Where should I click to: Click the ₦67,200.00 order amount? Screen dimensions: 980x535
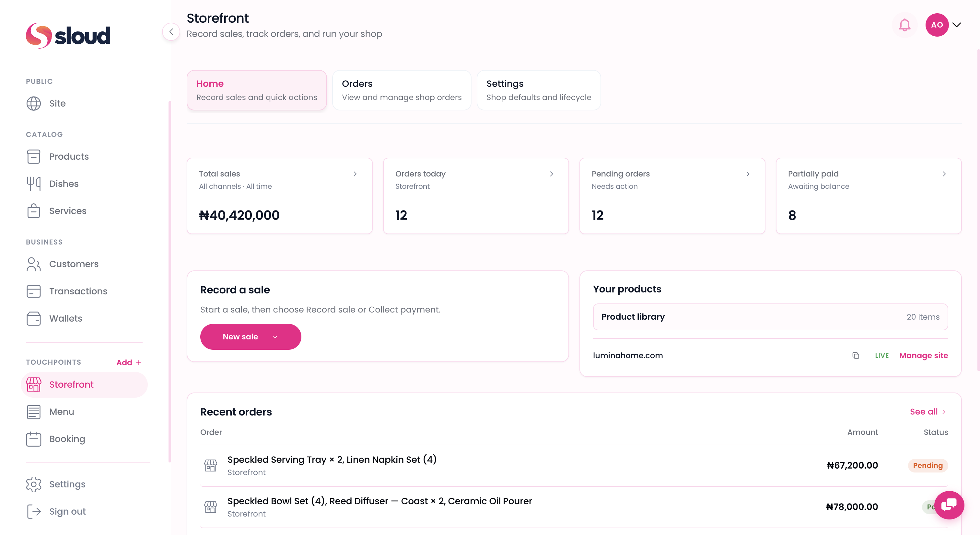tap(852, 465)
